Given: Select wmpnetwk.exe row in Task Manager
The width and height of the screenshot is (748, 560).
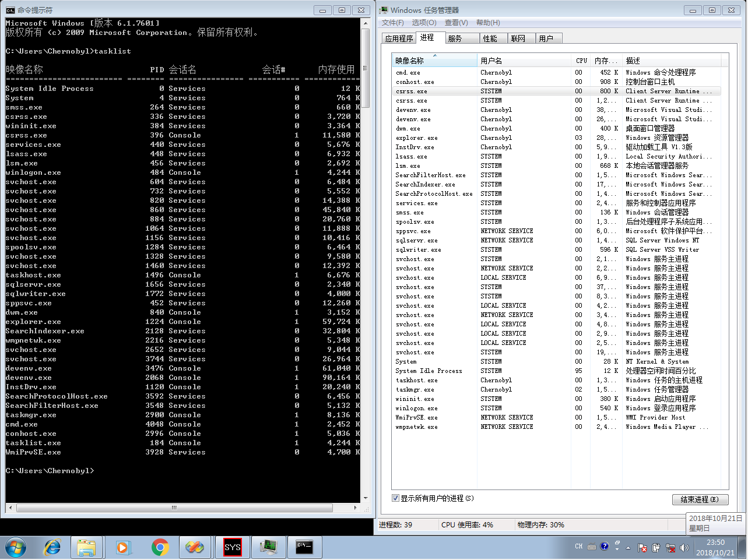Looking at the screenshot, I should (558, 427).
